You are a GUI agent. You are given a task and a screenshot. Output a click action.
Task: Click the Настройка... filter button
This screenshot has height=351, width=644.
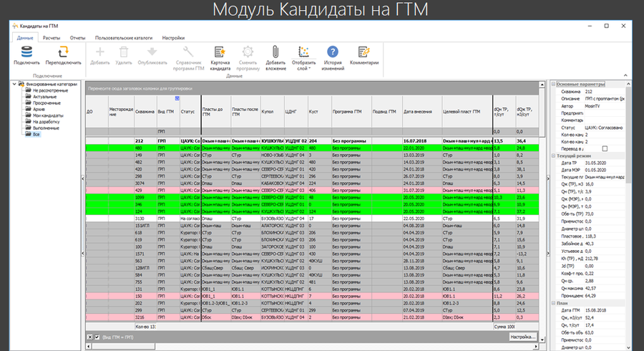[522, 337]
